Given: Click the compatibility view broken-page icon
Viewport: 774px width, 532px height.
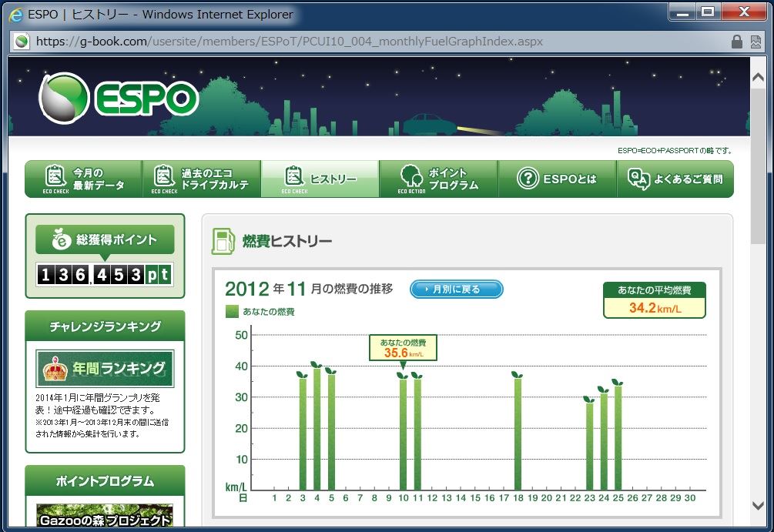Looking at the screenshot, I should click(x=756, y=42).
